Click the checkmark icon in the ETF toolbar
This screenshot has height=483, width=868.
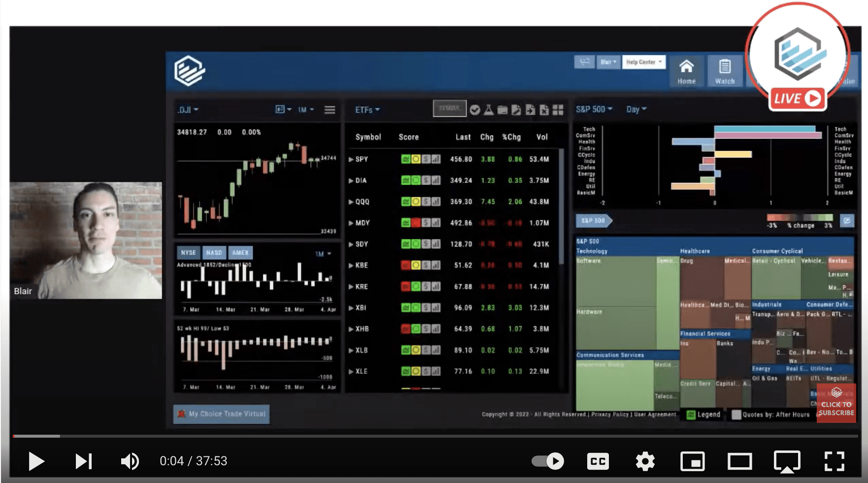(x=475, y=109)
